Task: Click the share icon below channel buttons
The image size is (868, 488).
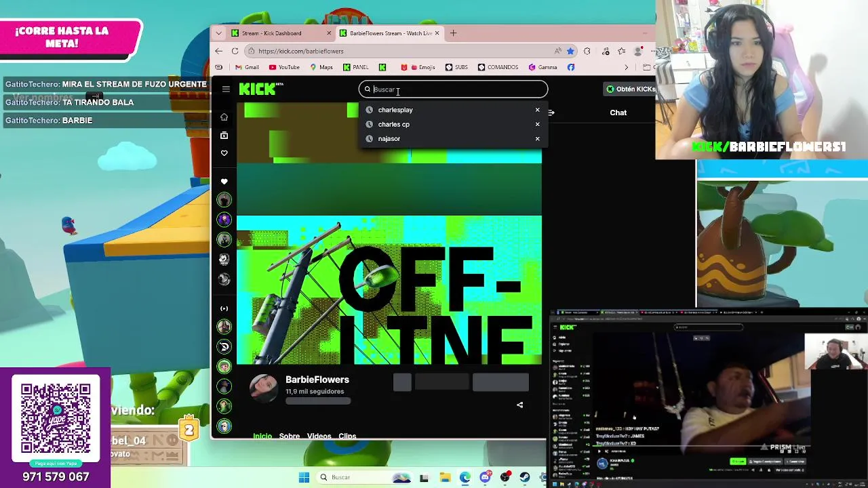Action: click(x=520, y=405)
